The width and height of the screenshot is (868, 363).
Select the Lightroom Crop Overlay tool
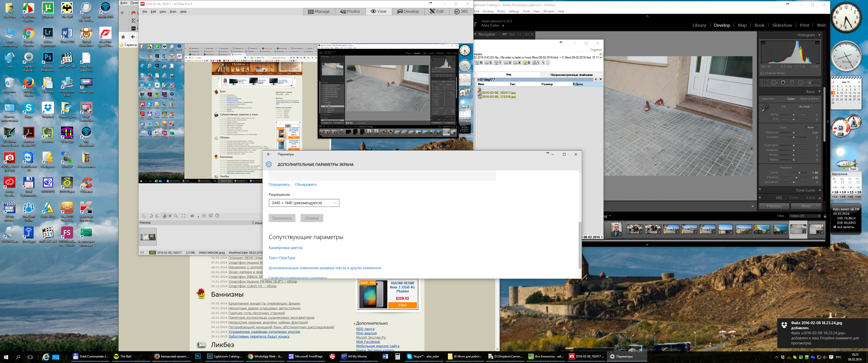[765, 82]
